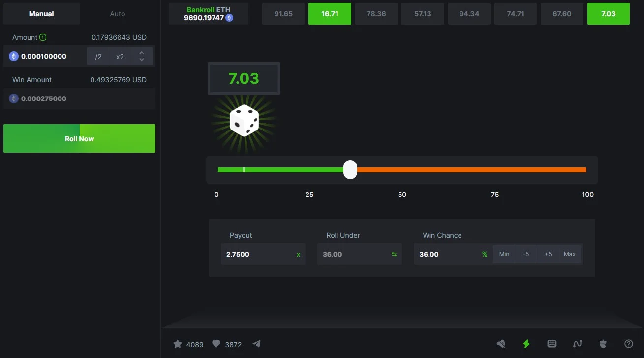Switch to the Auto tab
Screen dimensions: 644x358
tap(118, 14)
